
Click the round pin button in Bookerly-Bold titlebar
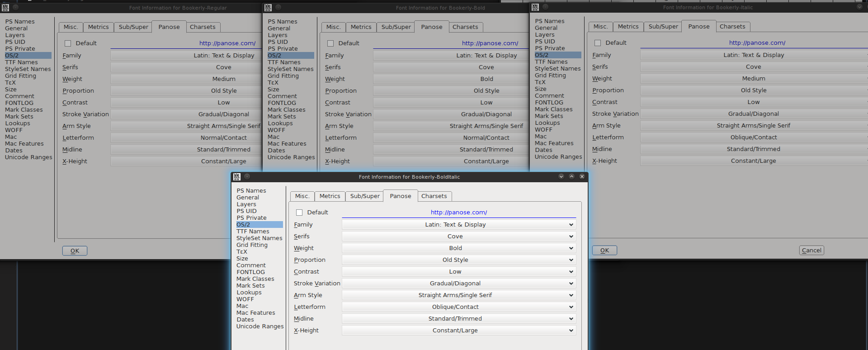[278, 7]
